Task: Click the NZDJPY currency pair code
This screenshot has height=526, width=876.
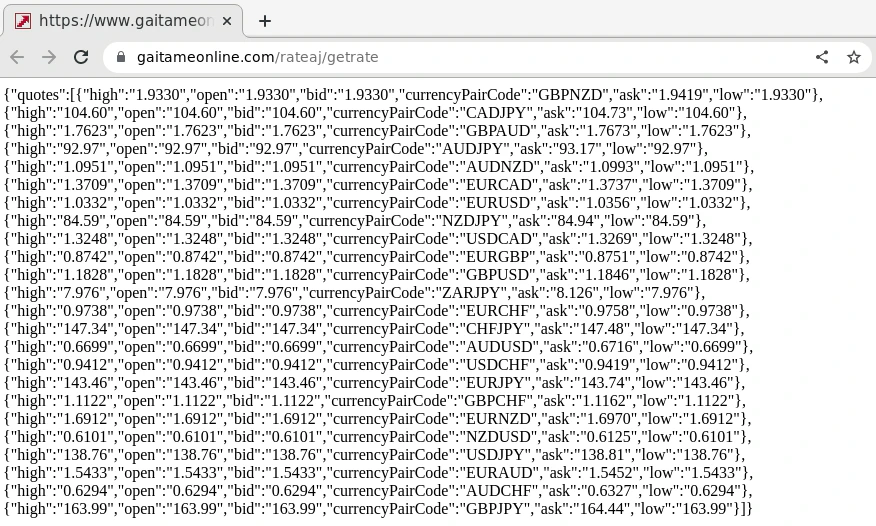Action: pyautogui.click(x=474, y=221)
